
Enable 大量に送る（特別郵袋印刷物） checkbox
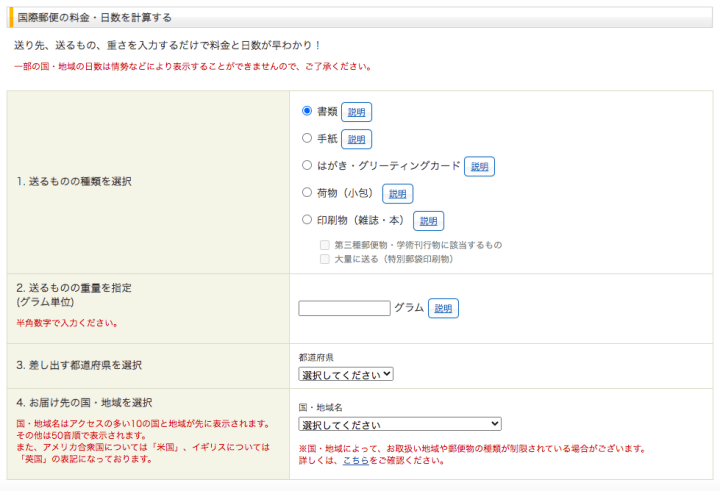click(324, 258)
